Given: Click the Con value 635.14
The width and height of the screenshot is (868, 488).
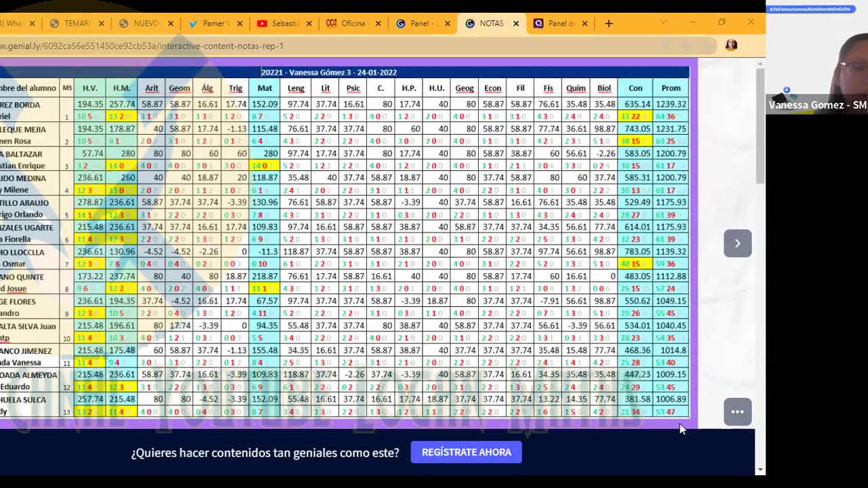Looking at the screenshot, I should 637,104.
